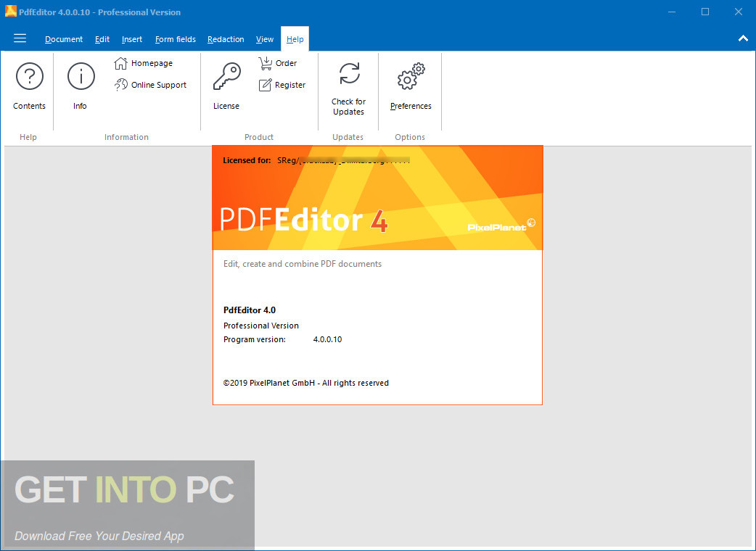756x551 pixels.
Task: Click the 'Licensed for:' label
Action: (x=247, y=160)
